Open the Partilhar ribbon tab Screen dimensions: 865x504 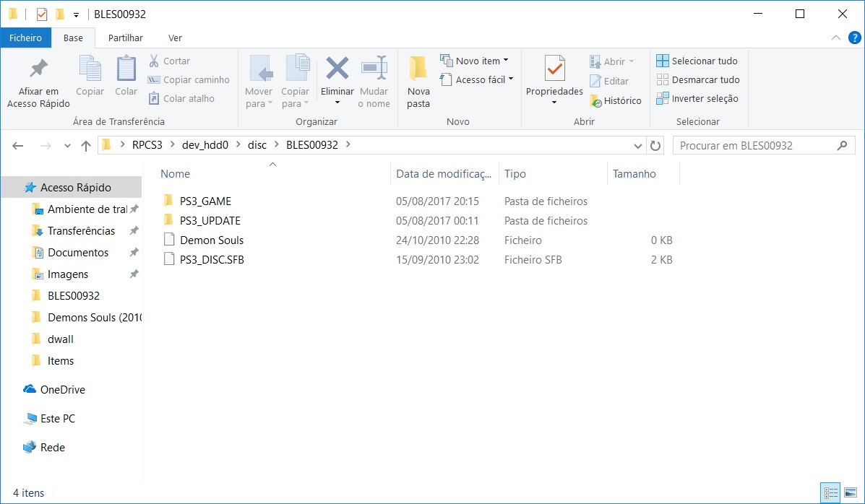pos(125,38)
